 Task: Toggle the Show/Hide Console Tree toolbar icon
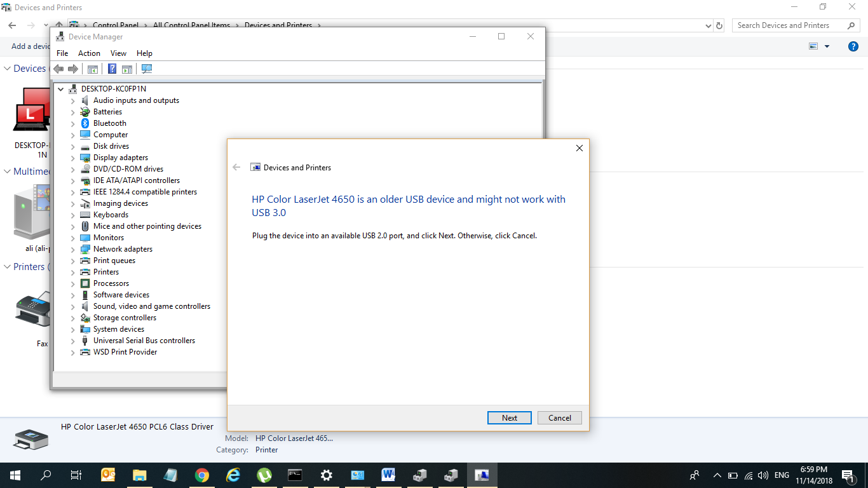coord(93,69)
